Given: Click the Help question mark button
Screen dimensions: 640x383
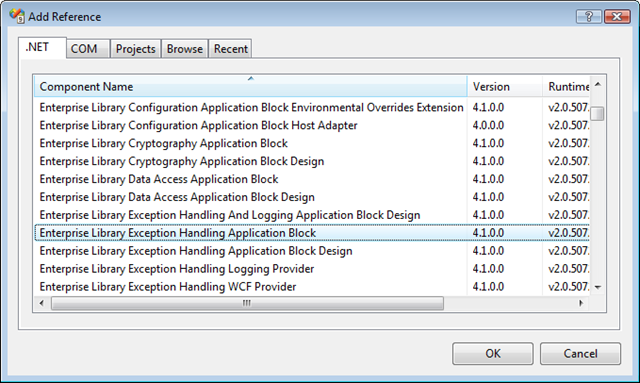Looking at the screenshot, I should tap(589, 16).
